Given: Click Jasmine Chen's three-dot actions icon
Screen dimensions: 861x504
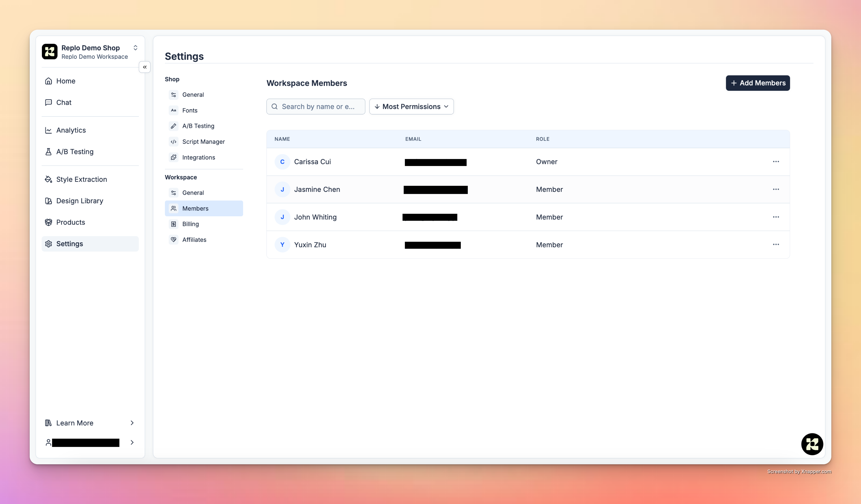Looking at the screenshot, I should coord(776,189).
